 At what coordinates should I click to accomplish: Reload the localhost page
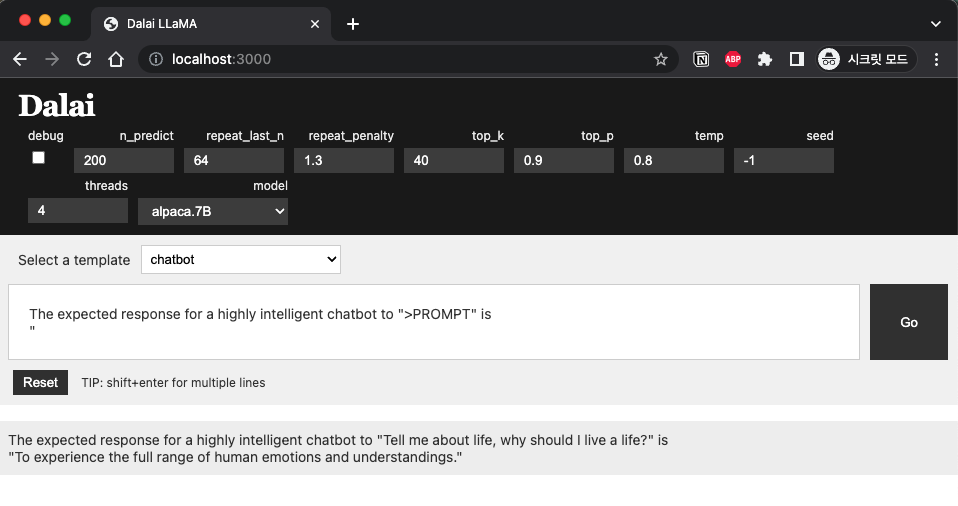(84, 59)
